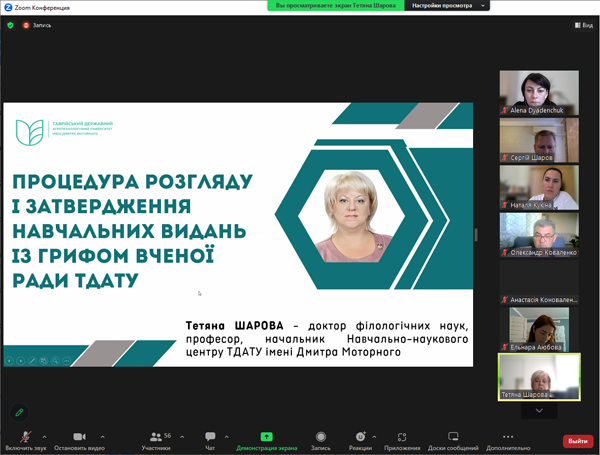
Task: Click the screen viewing notification banner
Action: click(336, 5)
